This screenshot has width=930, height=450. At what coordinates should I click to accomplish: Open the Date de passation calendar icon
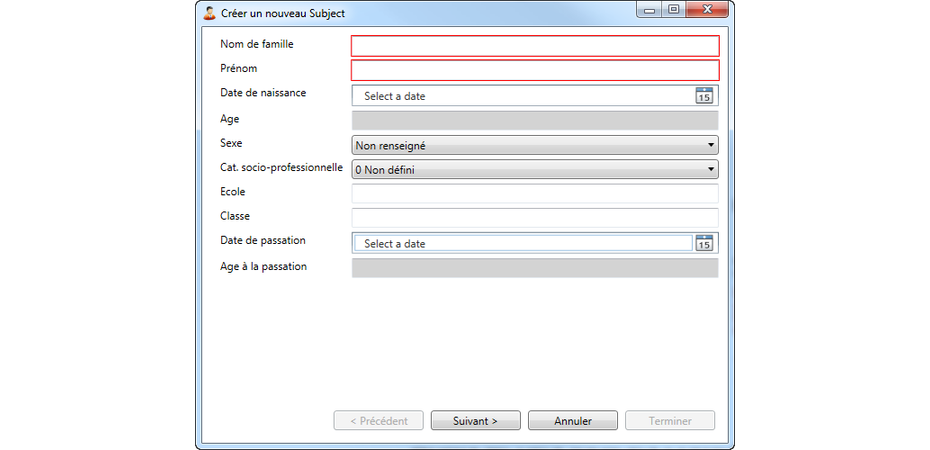point(704,243)
